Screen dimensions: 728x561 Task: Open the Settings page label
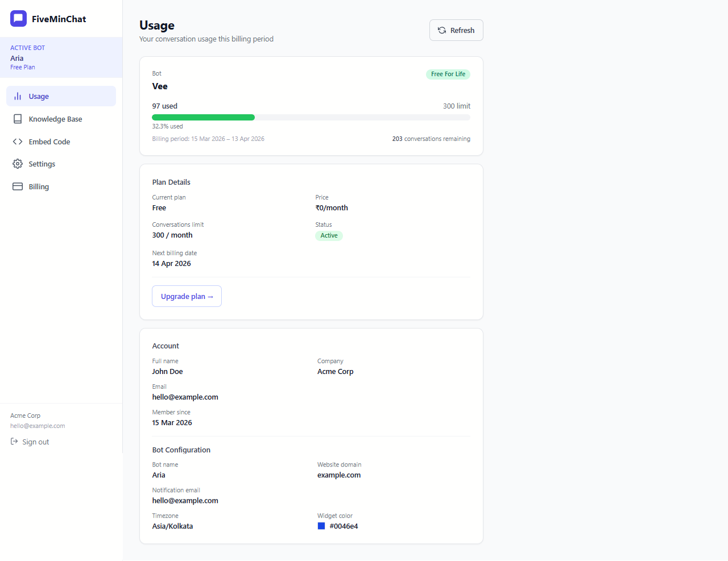pos(42,164)
